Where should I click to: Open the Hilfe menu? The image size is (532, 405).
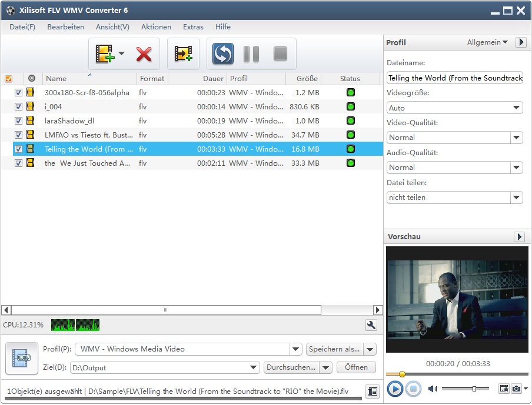[x=223, y=27]
